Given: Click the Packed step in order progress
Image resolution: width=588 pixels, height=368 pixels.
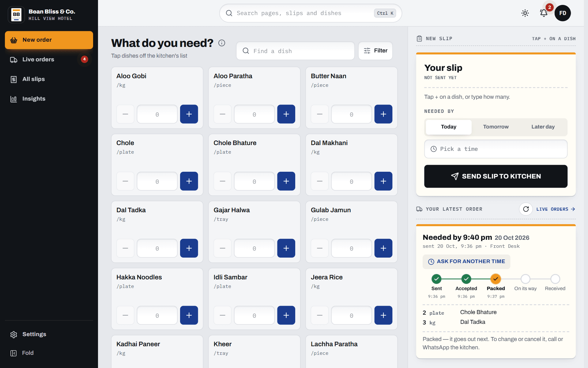Looking at the screenshot, I should 496,279.
